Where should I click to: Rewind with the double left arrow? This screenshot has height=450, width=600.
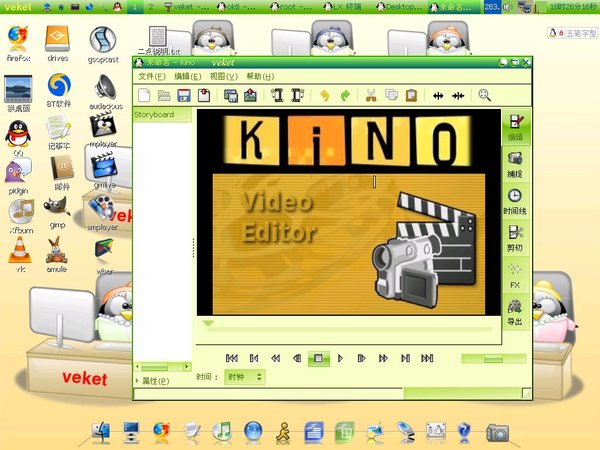coord(276,359)
